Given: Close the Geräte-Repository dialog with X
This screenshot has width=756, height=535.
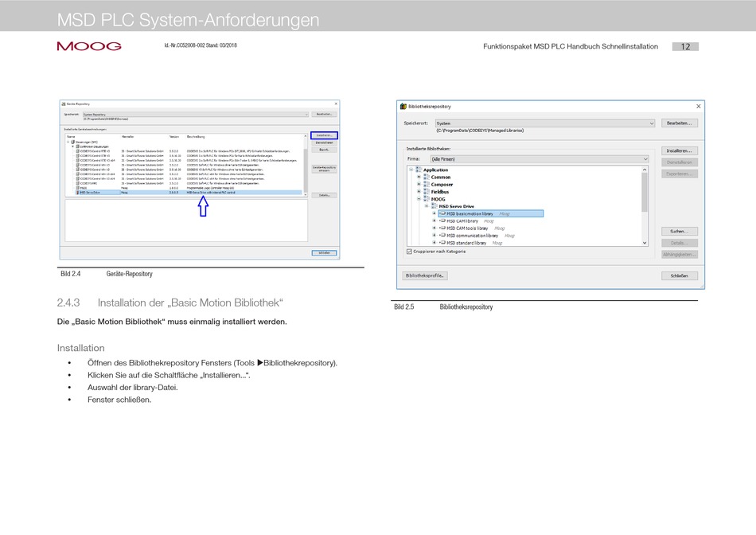Looking at the screenshot, I should 336,103.
